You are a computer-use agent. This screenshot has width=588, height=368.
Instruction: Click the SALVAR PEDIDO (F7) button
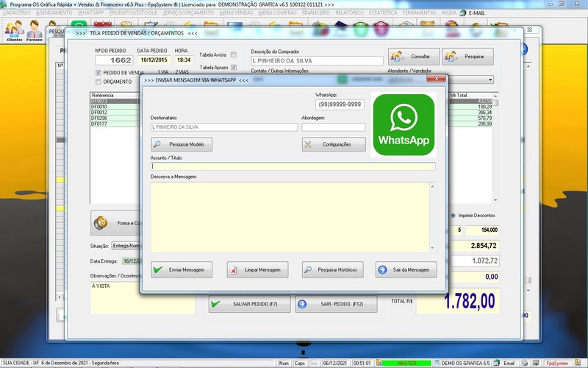pos(250,304)
